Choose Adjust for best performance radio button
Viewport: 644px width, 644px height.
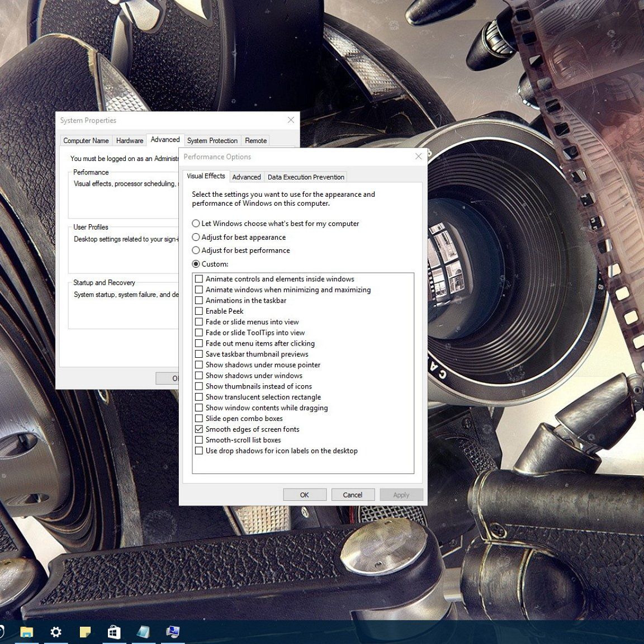tap(196, 250)
